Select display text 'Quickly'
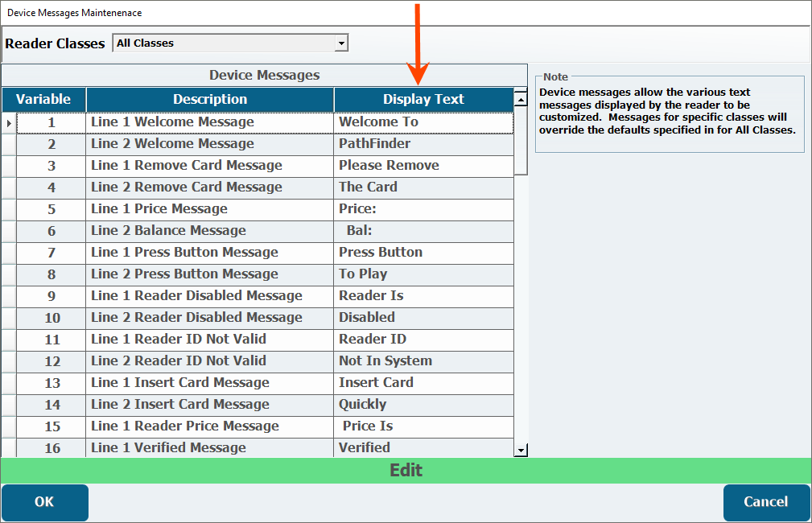Image resolution: width=812 pixels, height=523 pixels. pos(362,405)
